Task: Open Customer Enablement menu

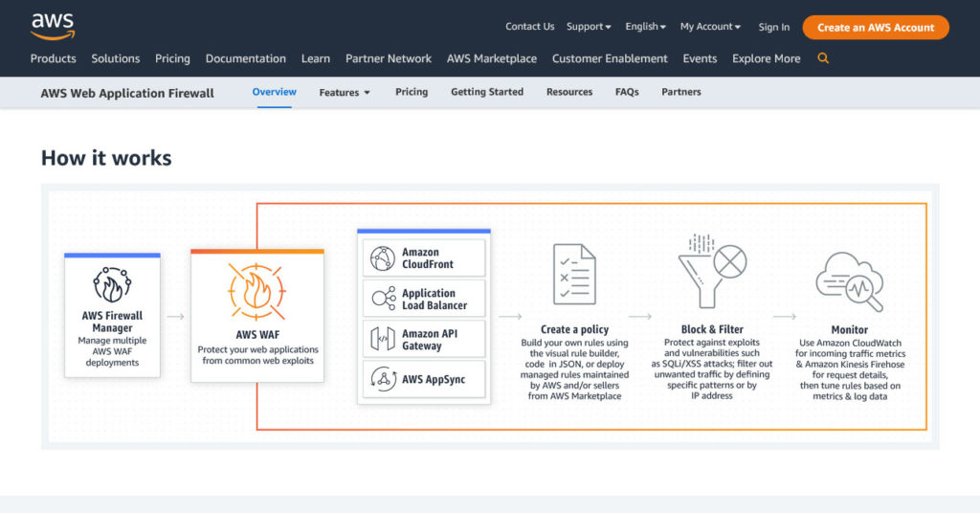Action: 610,58
